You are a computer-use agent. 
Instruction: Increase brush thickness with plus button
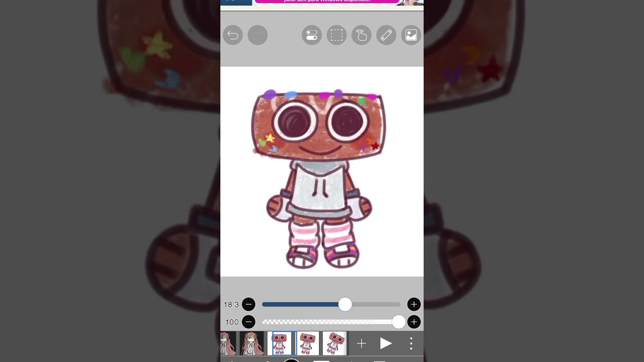click(x=414, y=304)
